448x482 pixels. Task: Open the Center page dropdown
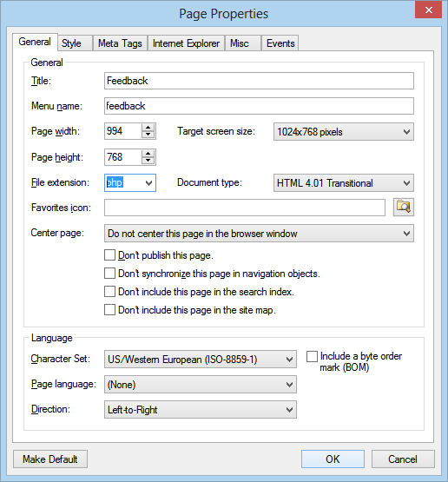point(259,234)
